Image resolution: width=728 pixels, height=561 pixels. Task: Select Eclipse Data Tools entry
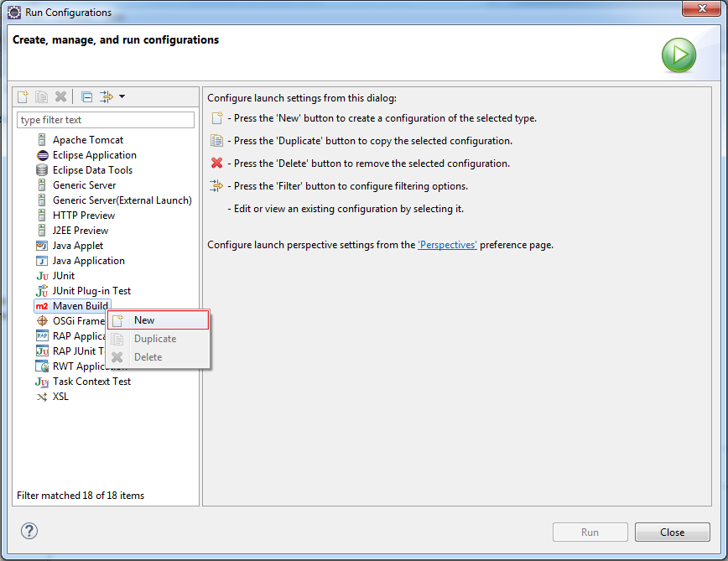click(x=92, y=170)
